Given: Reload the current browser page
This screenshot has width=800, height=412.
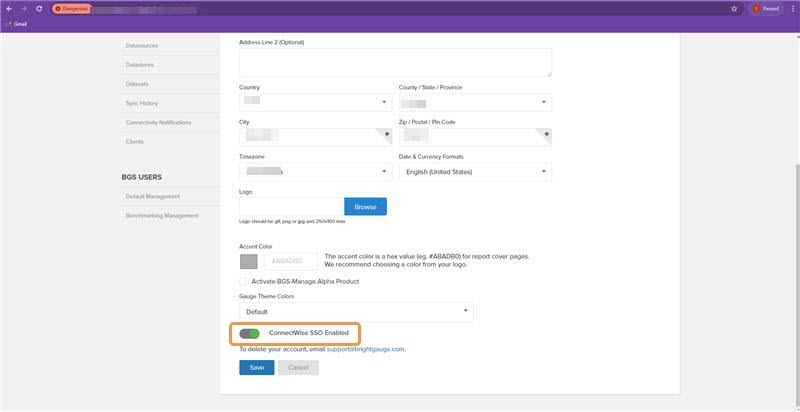Looking at the screenshot, I should pyautogui.click(x=39, y=9).
